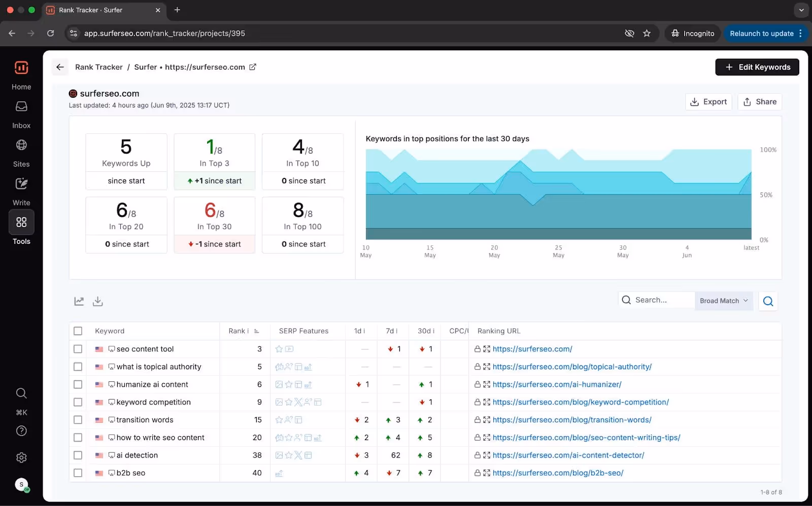Click the Rank Tracker breadcrumb
The height and width of the screenshot is (506, 812).
point(99,67)
